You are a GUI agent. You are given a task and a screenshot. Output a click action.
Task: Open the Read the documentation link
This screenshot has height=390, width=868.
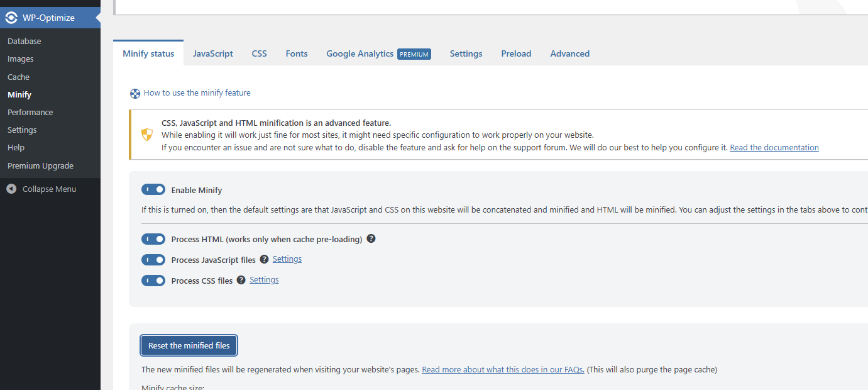(774, 147)
